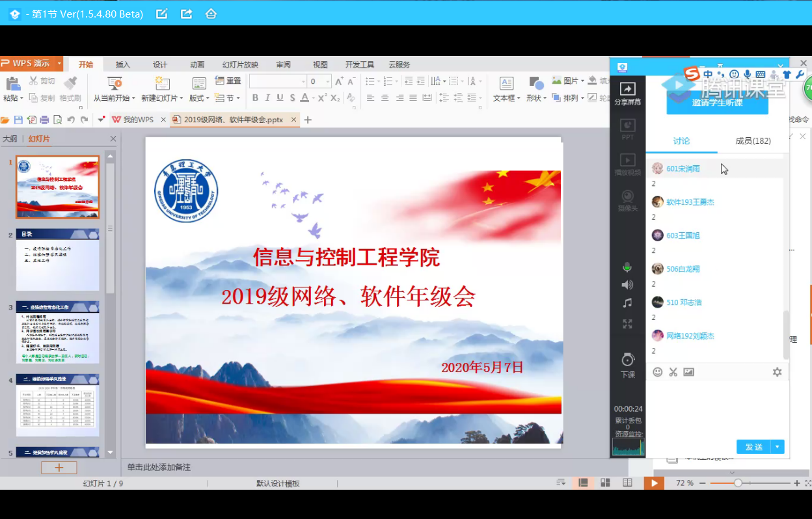
Task: Open the 插入 ribbon tab
Action: (122, 64)
